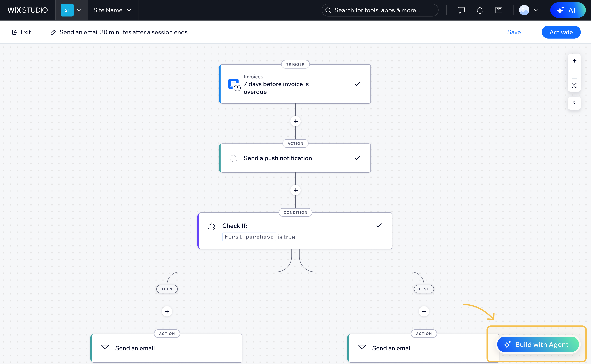Click the checkmark on the trigger card
This screenshot has height=364, width=591.
tap(357, 84)
